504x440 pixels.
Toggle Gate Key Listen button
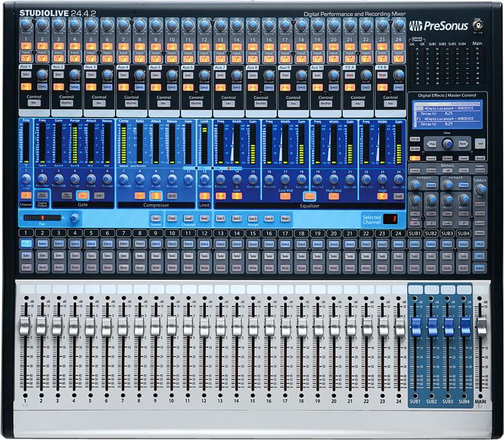pyautogui.click(x=67, y=195)
